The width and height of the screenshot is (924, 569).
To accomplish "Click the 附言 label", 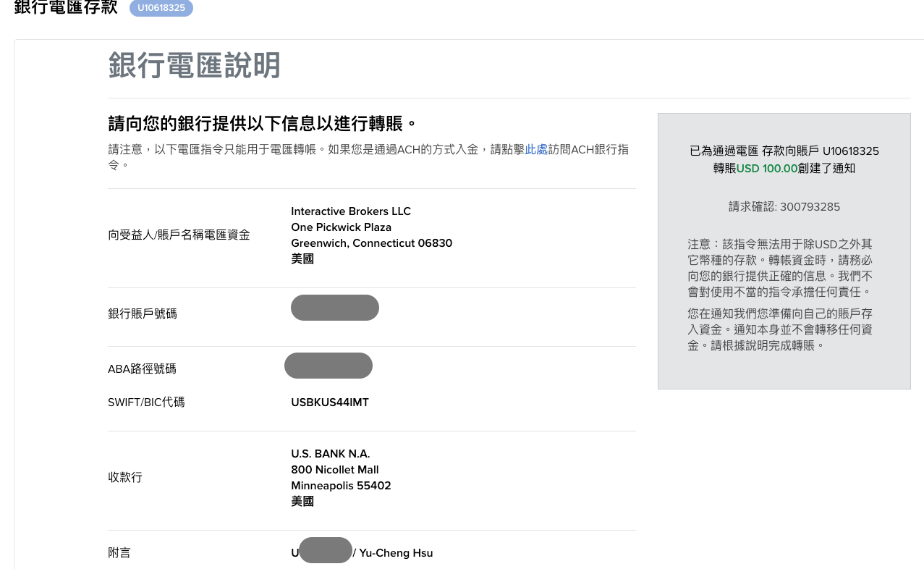I will click(x=119, y=553).
